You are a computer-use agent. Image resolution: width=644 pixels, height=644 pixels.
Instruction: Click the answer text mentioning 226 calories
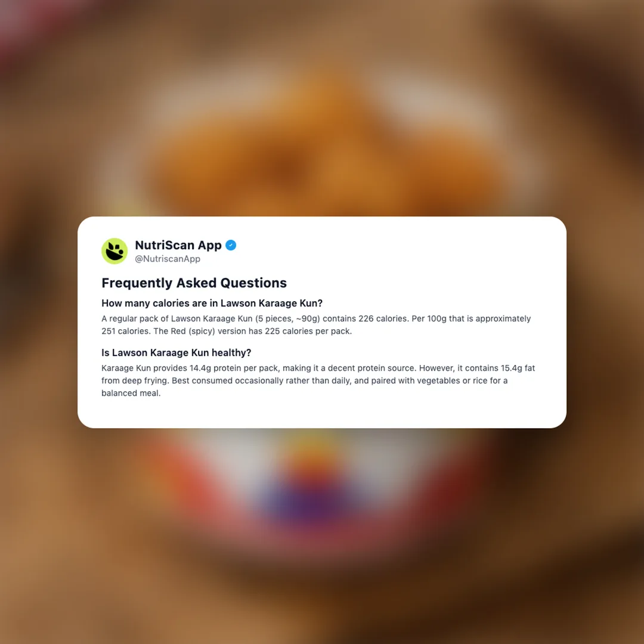(316, 318)
